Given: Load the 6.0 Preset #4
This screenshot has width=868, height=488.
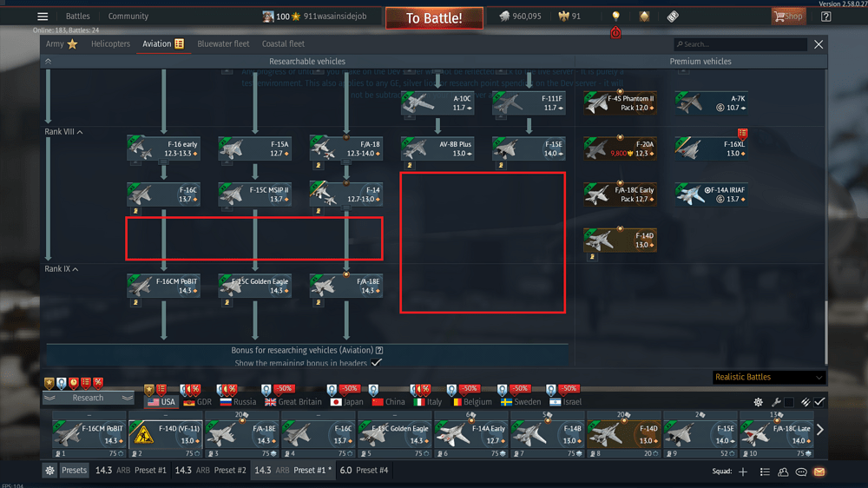Looking at the screenshot, I should pyautogui.click(x=364, y=471).
